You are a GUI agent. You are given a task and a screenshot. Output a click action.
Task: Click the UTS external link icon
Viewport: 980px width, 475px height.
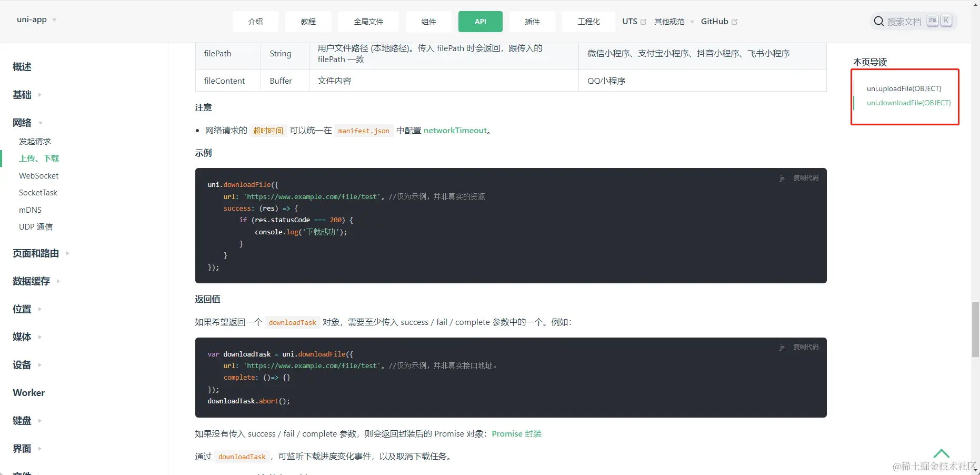click(x=643, y=22)
